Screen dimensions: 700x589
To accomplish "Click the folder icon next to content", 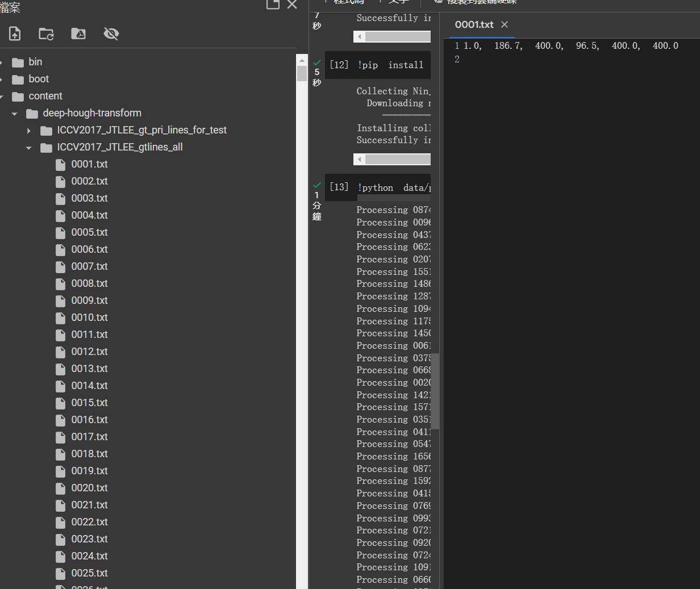I will 18,96.
